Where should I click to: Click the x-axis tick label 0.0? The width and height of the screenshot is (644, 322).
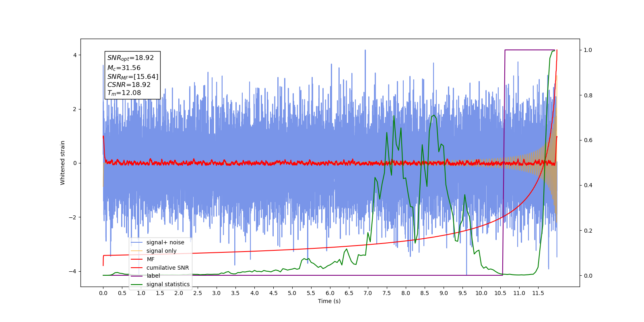click(103, 293)
